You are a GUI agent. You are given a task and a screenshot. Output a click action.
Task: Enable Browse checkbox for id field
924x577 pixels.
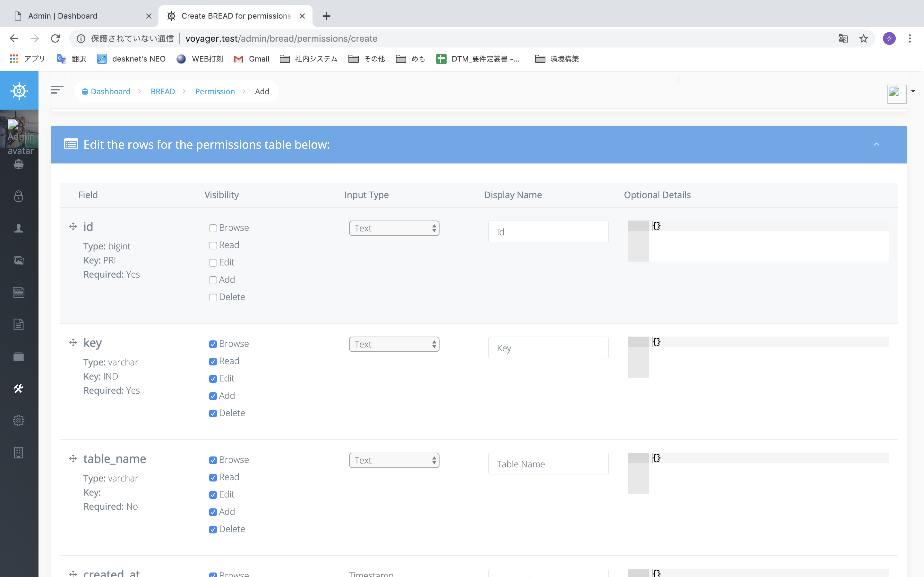pos(213,228)
